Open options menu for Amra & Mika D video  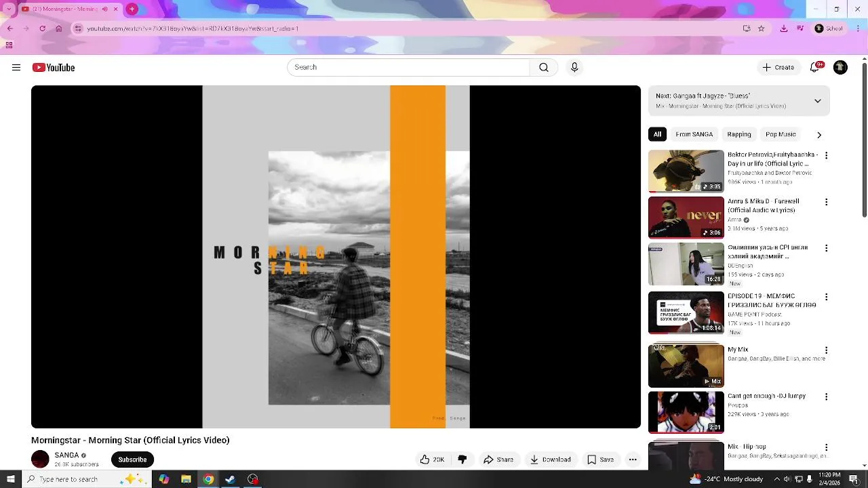pyautogui.click(x=826, y=202)
